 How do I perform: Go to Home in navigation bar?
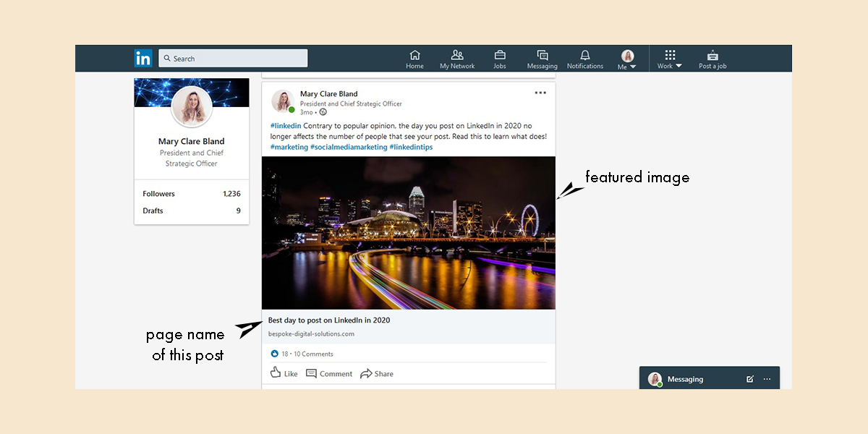coord(414,59)
